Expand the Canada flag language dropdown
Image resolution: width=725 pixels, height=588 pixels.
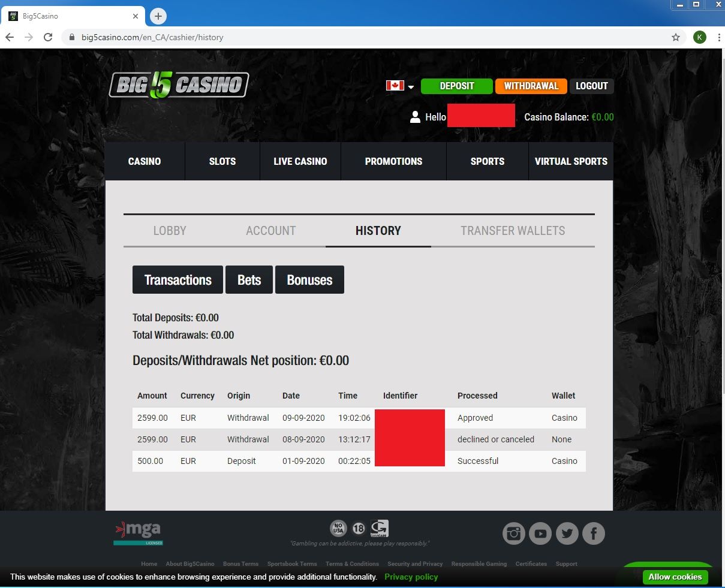point(401,86)
